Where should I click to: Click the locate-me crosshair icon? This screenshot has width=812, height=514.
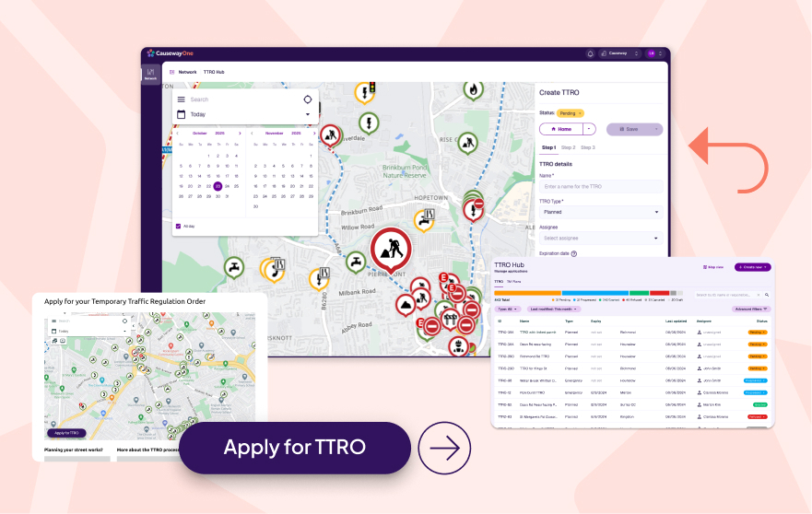tap(308, 99)
